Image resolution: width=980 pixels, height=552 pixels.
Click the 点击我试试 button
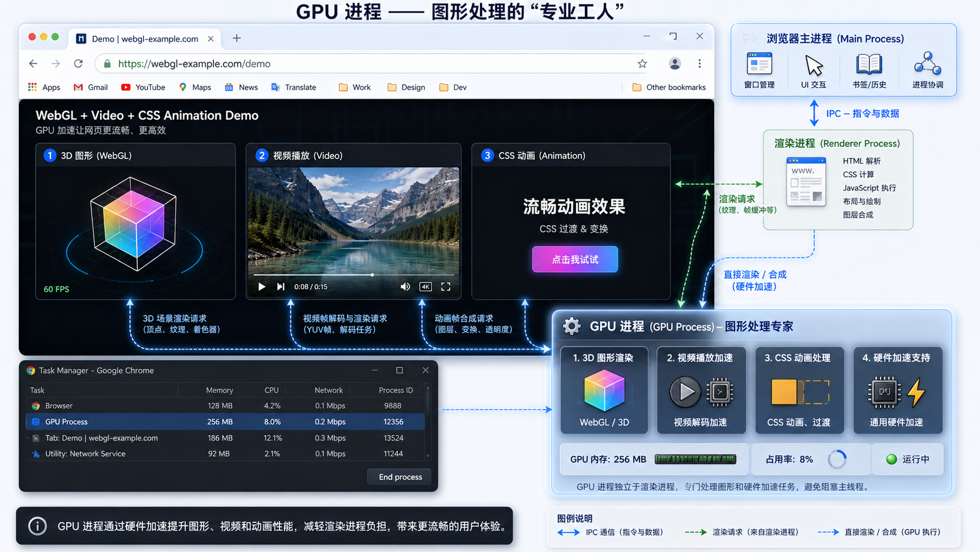click(575, 259)
